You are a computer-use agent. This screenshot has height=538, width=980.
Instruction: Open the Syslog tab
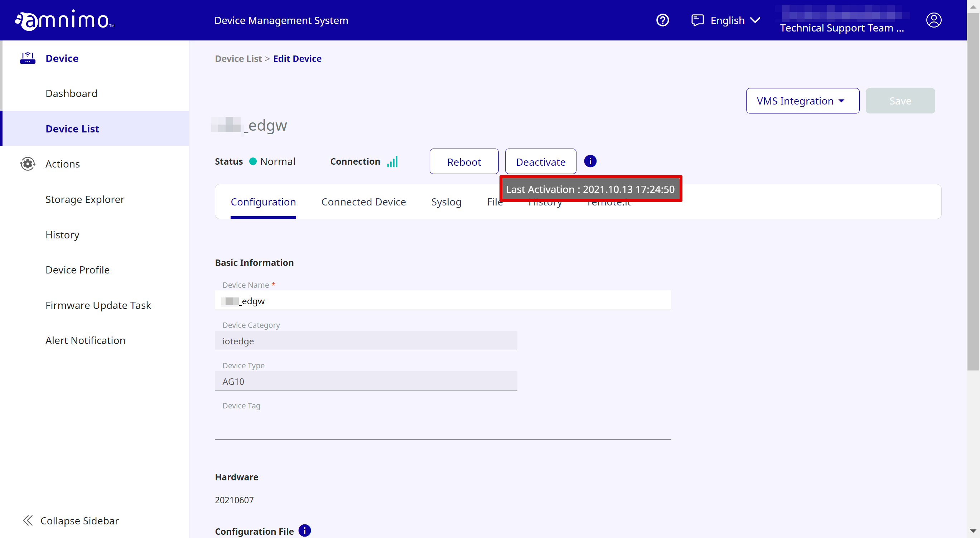(x=446, y=202)
